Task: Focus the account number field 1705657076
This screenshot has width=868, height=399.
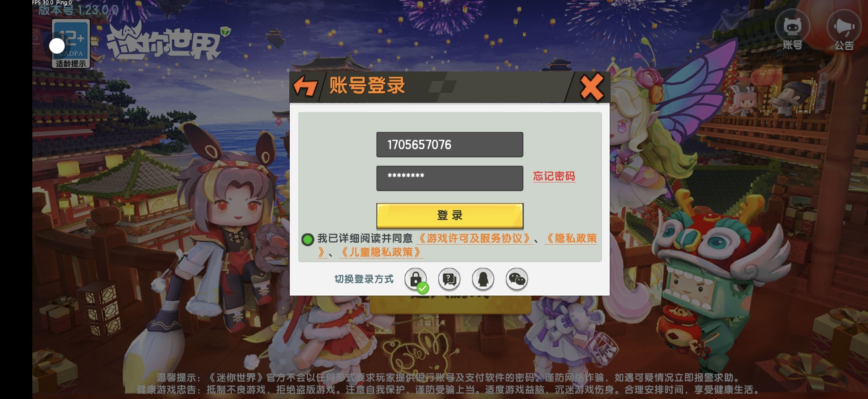Action: [450, 145]
